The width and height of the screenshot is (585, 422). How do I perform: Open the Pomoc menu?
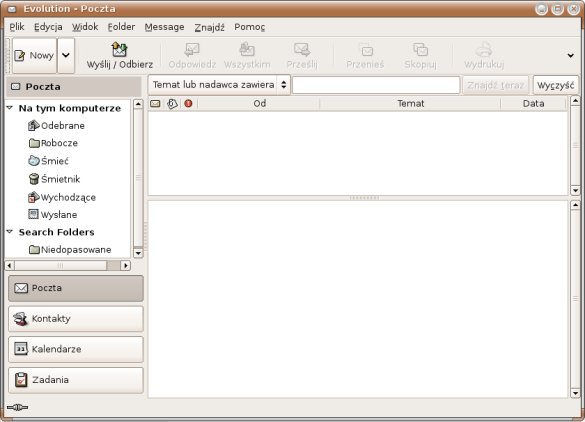pos(250,27)
